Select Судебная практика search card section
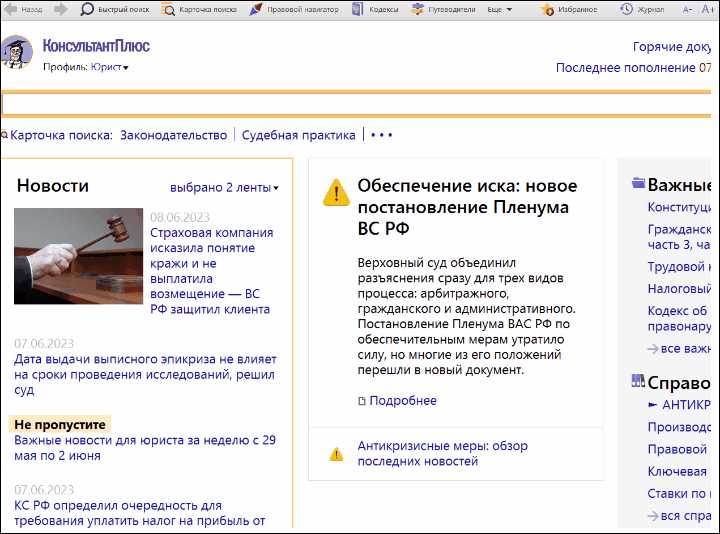This screenshot has width=720, height=534. (298, 135)
